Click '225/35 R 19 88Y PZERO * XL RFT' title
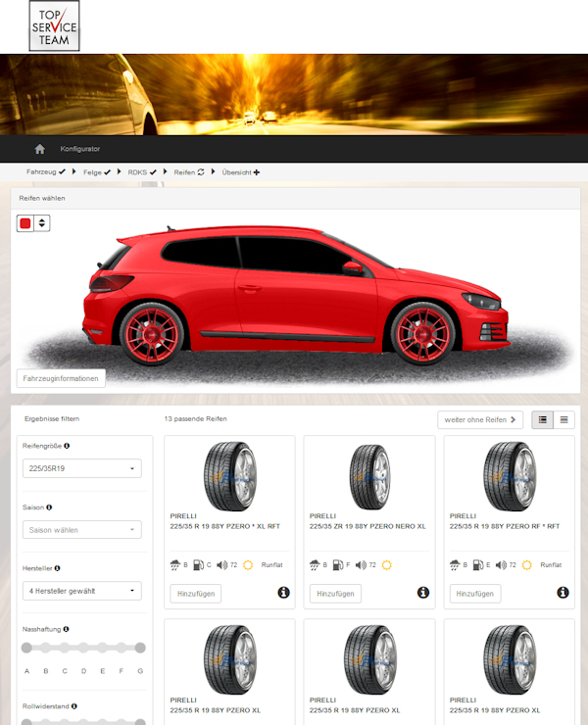This screenshot has width=588, height=725. 224,526
